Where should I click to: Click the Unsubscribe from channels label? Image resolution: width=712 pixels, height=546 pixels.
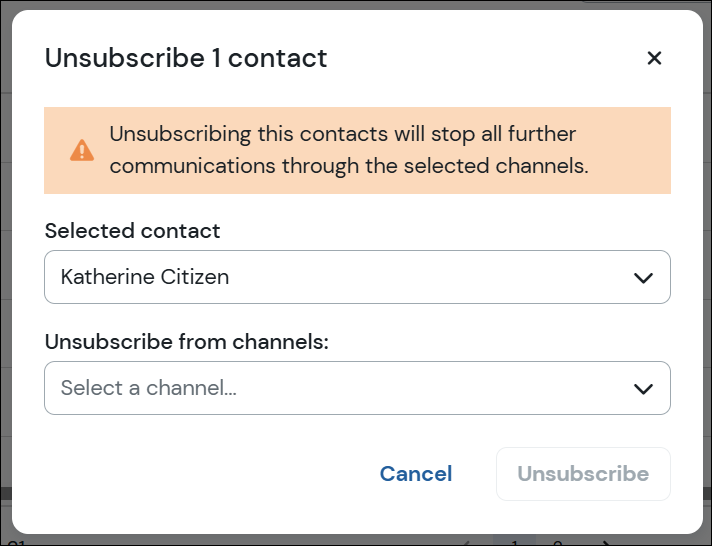coord(187,342)
